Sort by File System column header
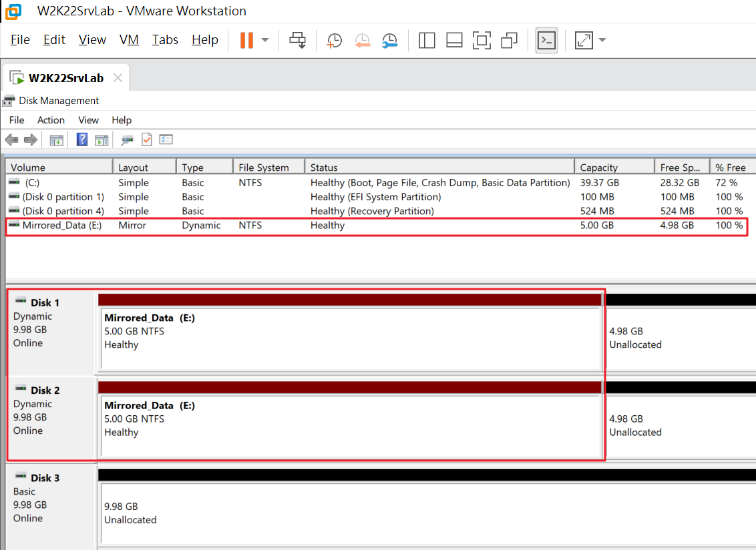Screen dimensions: 756x550 click(x=269, y=168)
